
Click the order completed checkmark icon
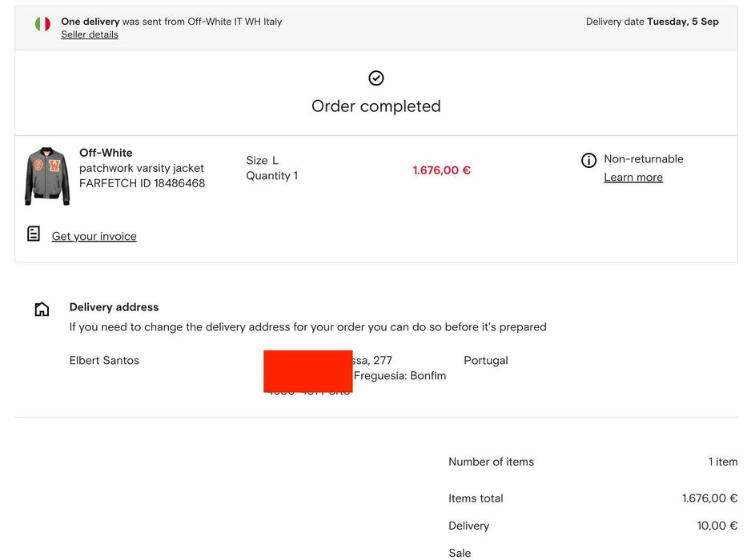tap(376, 78)
